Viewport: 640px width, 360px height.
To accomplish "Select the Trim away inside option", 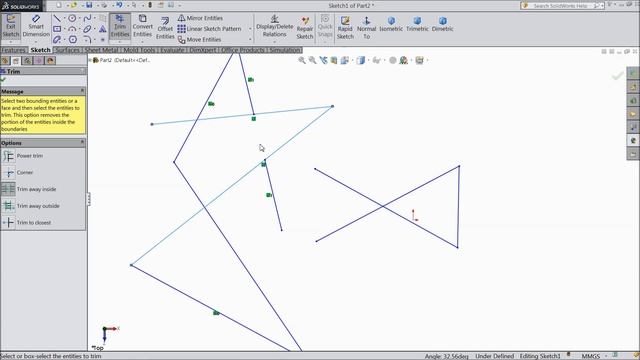I will pos(29,189).
